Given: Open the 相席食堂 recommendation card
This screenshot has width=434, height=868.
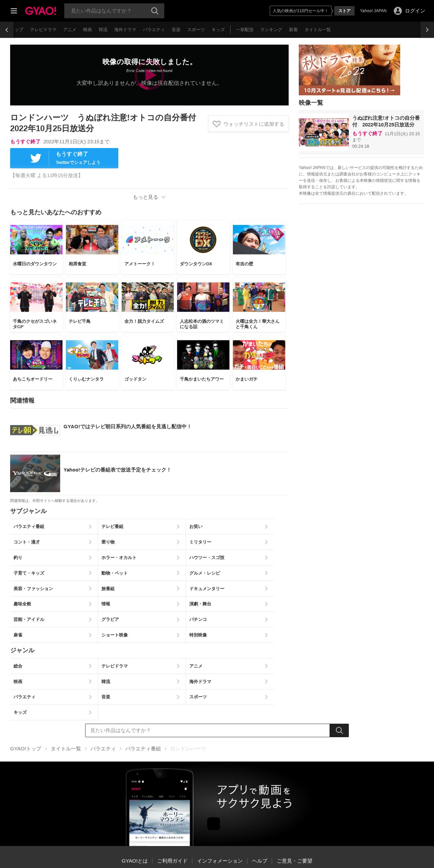Looking at the screenshot, I should (92, 247).
